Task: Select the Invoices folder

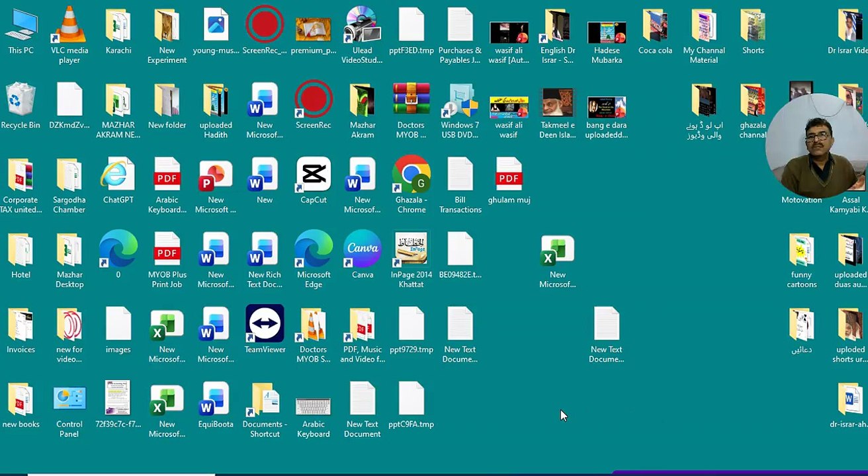Action: point(21,331)
